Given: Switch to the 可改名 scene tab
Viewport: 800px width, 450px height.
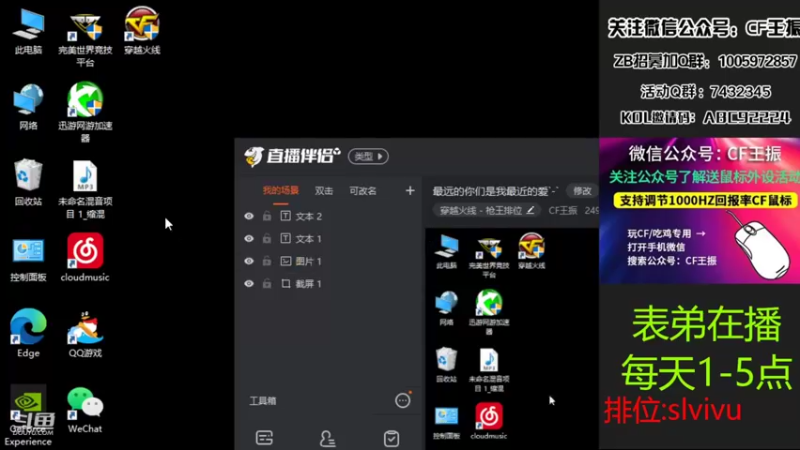Looking at the screenshot, I should click(x=363, y=191).
